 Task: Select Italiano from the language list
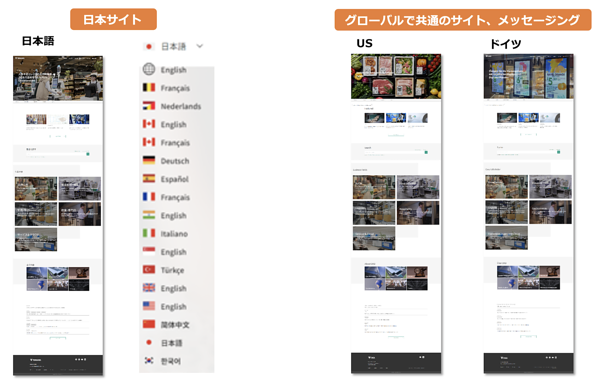click(174, 233)
